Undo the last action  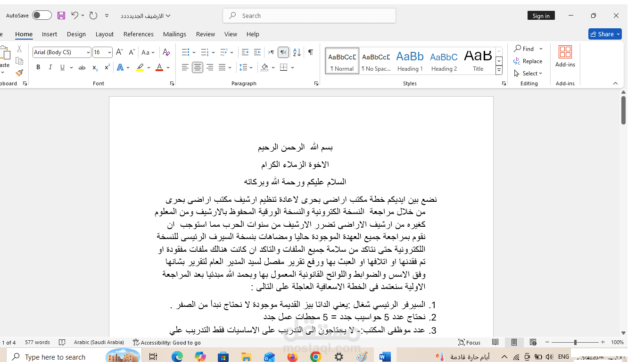pyautogui.click(x=74, y=16)
